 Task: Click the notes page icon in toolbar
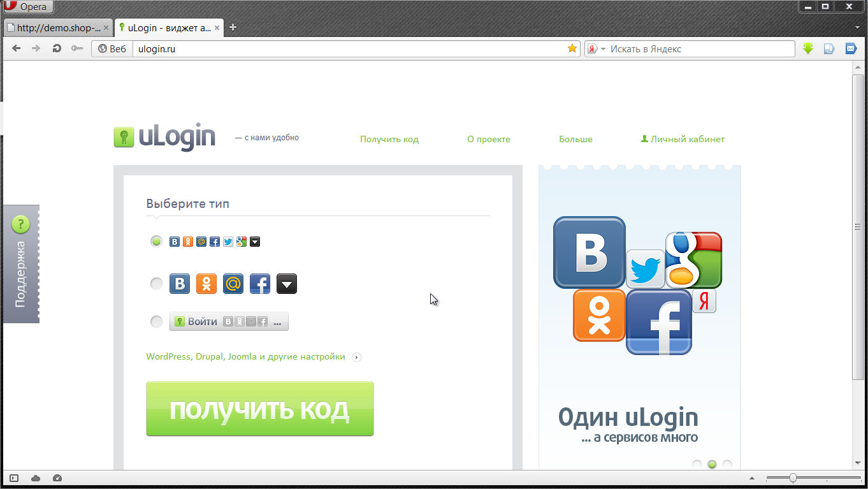[x=829, y=48]
